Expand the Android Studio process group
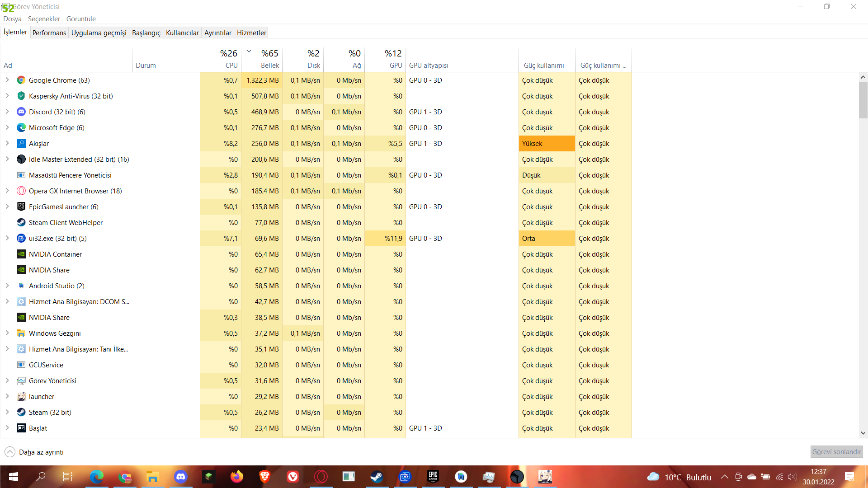Viewport: 868px width, 488px height. (7, 286)
